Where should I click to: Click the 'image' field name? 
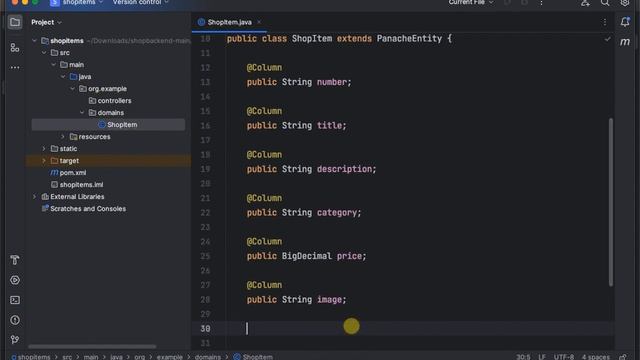(x=329, y=300)
